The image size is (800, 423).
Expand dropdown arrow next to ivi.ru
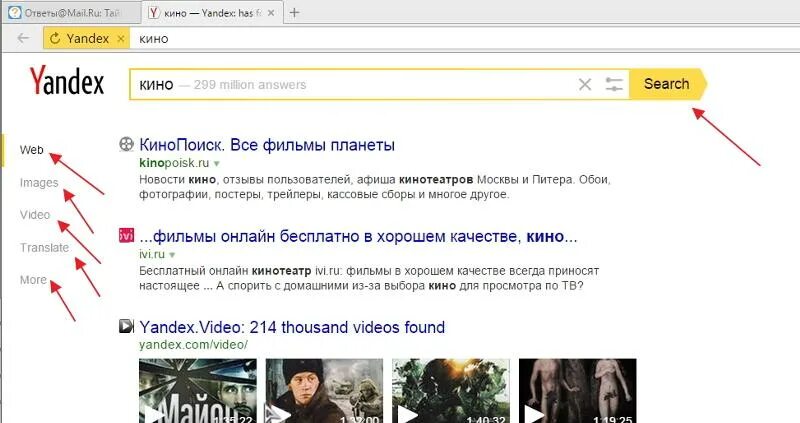pyautogui.click(x=172, y=255)
